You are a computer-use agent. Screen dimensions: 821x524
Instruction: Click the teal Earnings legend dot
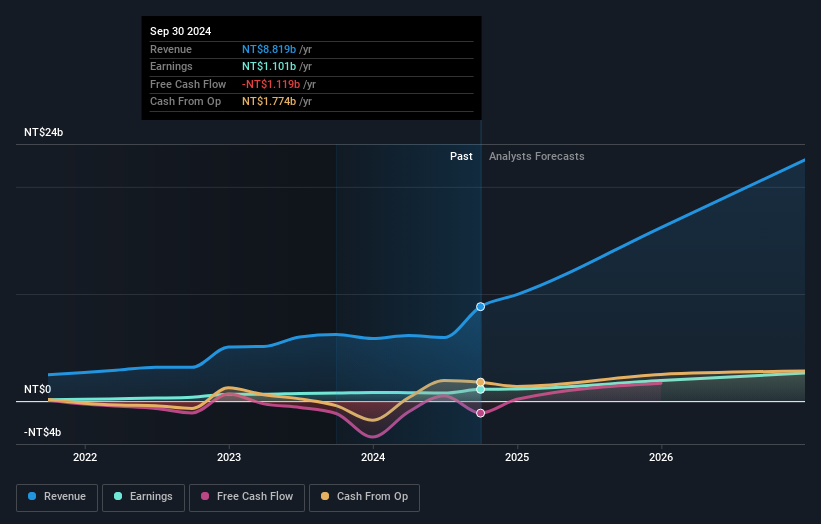coord(118,496)
